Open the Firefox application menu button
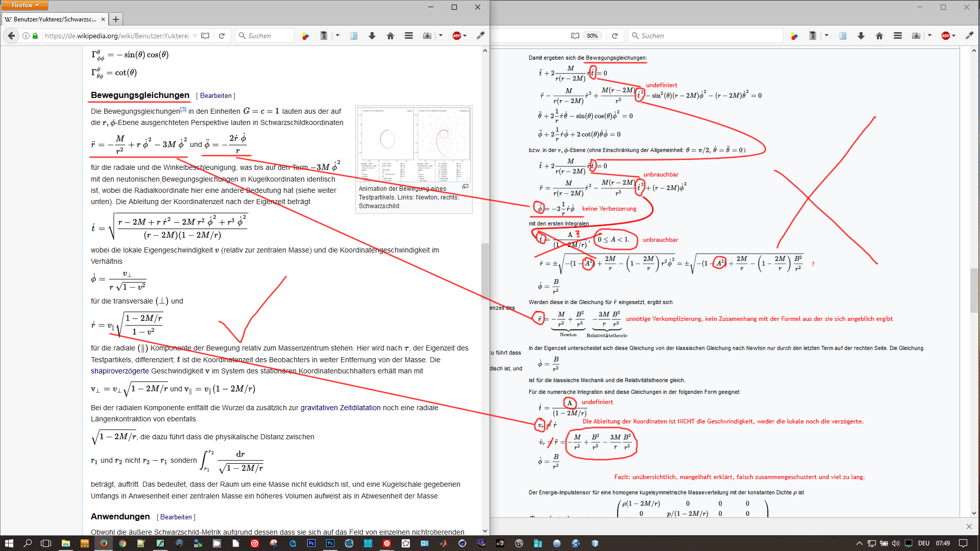This screenshot has height=551, width=980. click(x=24, y=5)
